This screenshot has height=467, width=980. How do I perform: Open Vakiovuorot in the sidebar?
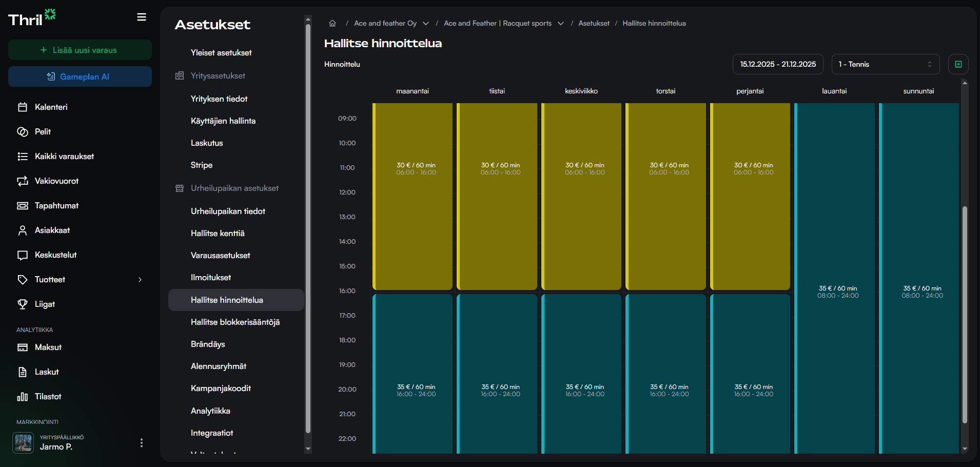(x=56, y=181)
